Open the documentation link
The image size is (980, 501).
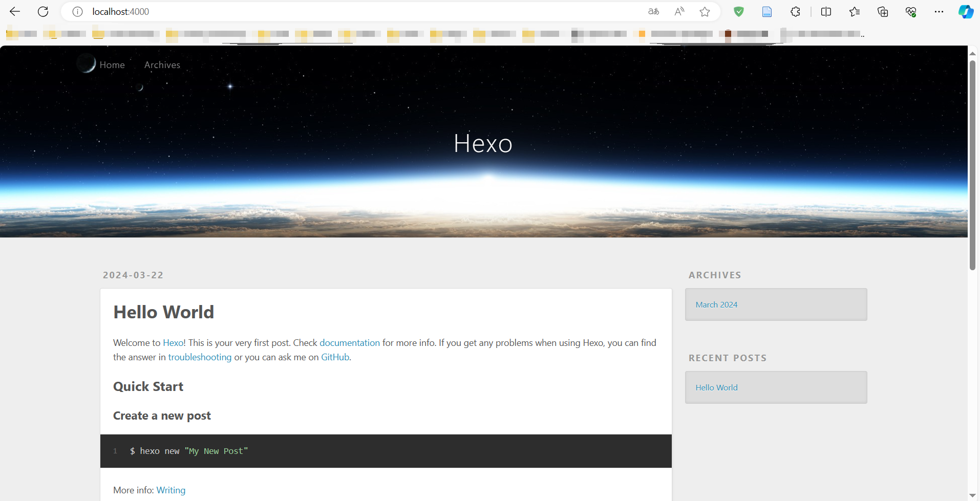350,343
